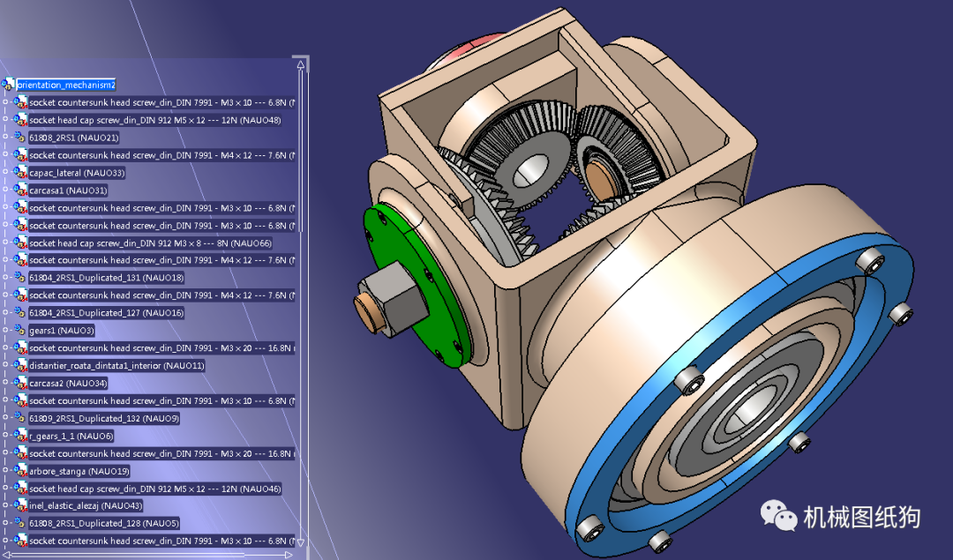The height and width of the screenshot is (560, 953).
Task: Click the tree's scroll-up arrow
Action: [301, 63]
